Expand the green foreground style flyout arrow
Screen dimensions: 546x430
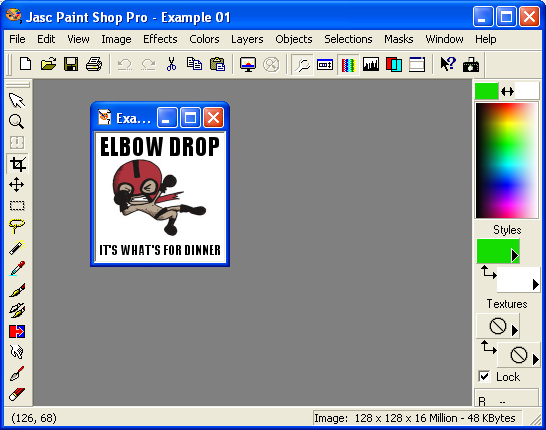coord(515,256)
